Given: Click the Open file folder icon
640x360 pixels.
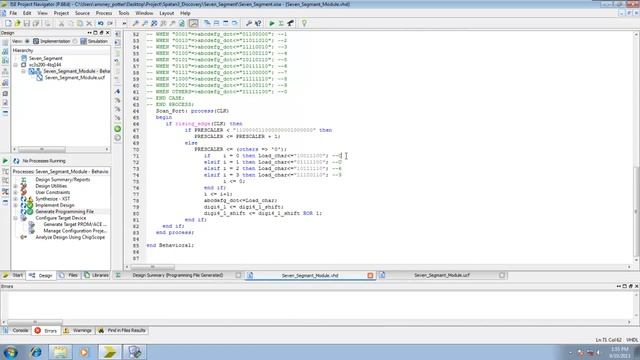Looking at the screenshot, I should [18, 23].
